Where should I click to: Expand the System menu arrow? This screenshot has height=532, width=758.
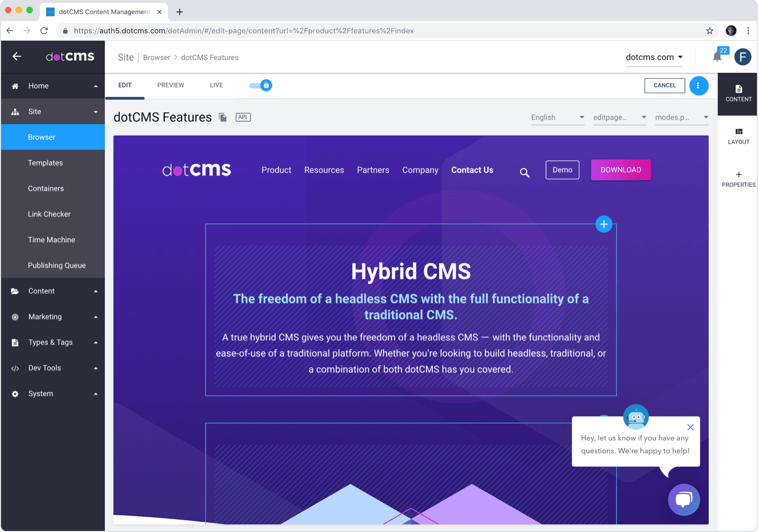pyautogui.click(x=96, y=394)
